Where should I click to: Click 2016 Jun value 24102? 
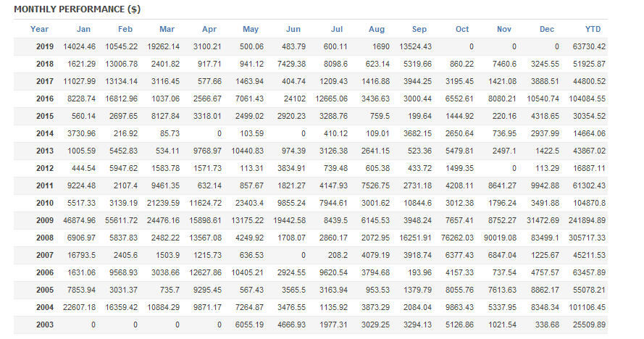pos(293,99)
